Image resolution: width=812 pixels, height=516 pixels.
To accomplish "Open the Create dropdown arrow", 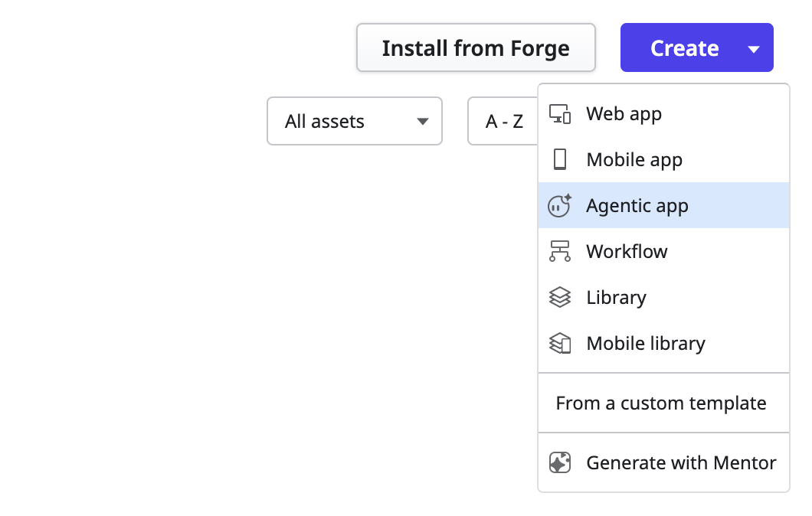I will pos(754,49).
